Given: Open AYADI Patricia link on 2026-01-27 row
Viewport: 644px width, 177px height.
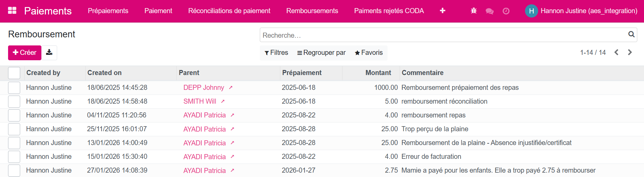Looking at the screenshot, I should click(x=204, y=171).
